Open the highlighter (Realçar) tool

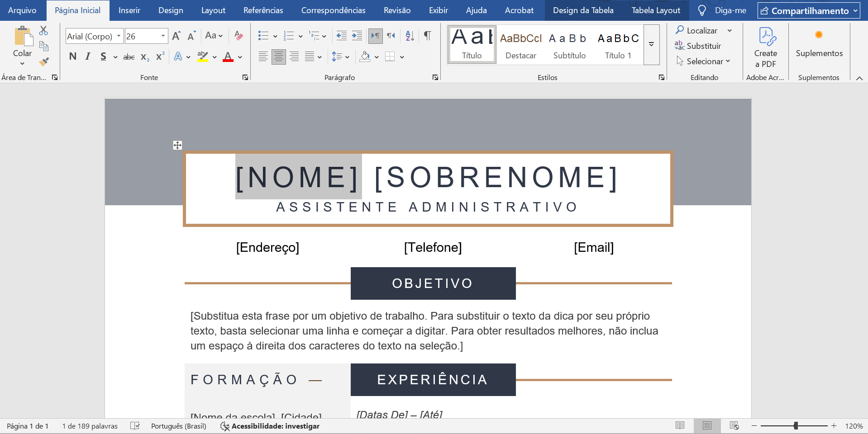[x=203, y=57]
